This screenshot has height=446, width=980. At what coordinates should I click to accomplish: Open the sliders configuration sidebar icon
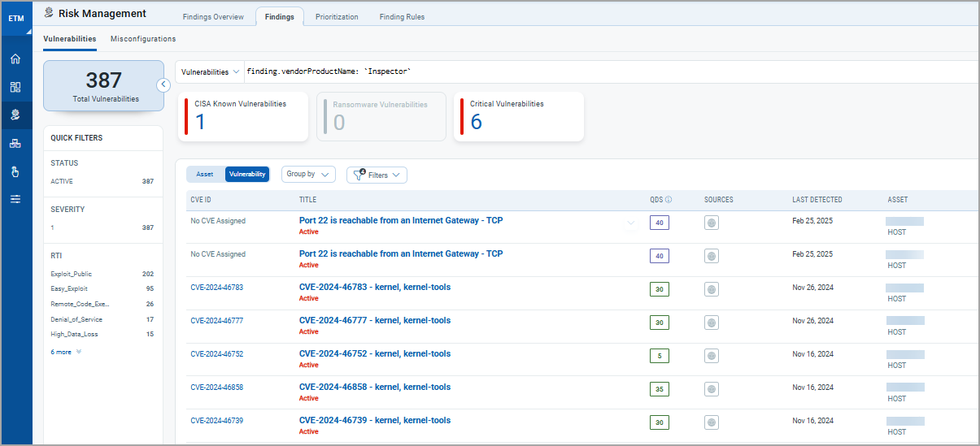(15, 199)
